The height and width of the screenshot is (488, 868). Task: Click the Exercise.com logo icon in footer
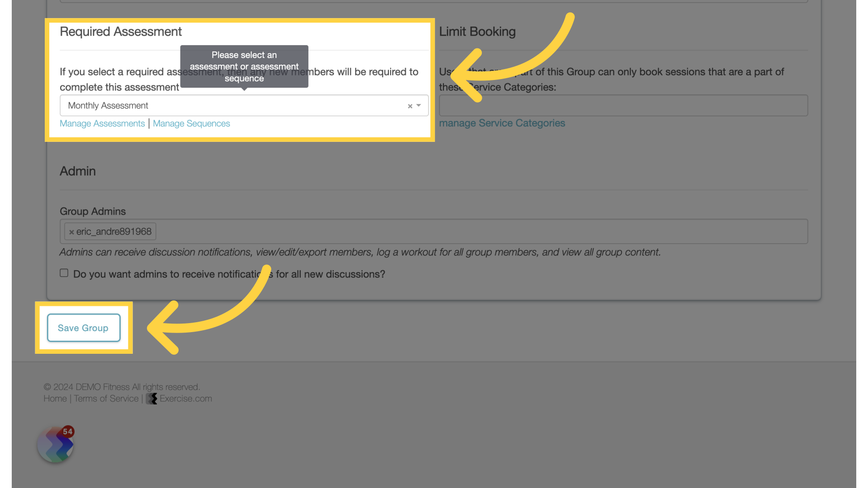[151, 399]
